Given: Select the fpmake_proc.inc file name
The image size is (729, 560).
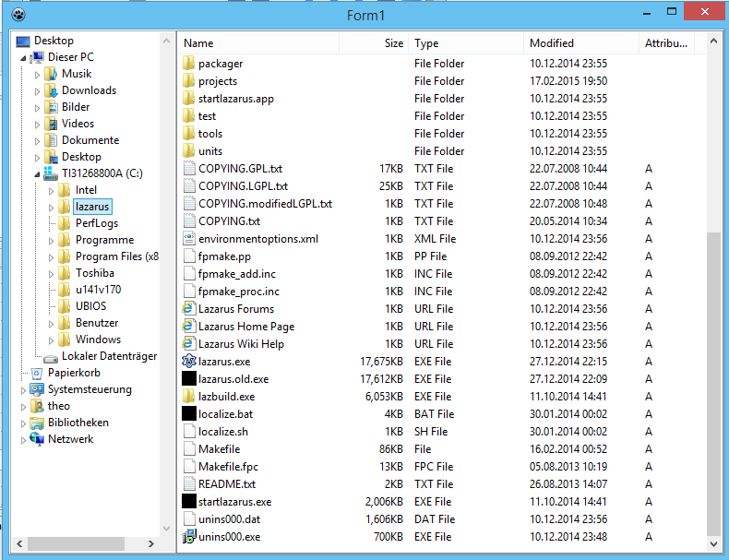Looking at the screenshot, I should (x=239, y=292).
